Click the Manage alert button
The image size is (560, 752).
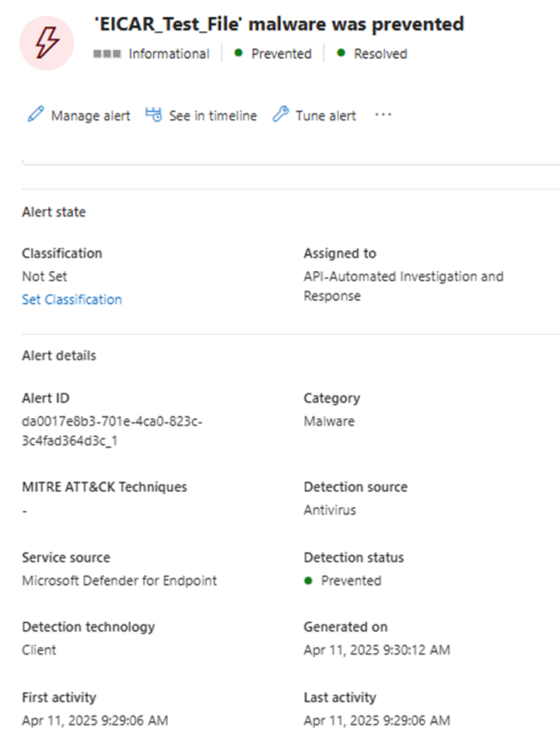pos(90,115)
